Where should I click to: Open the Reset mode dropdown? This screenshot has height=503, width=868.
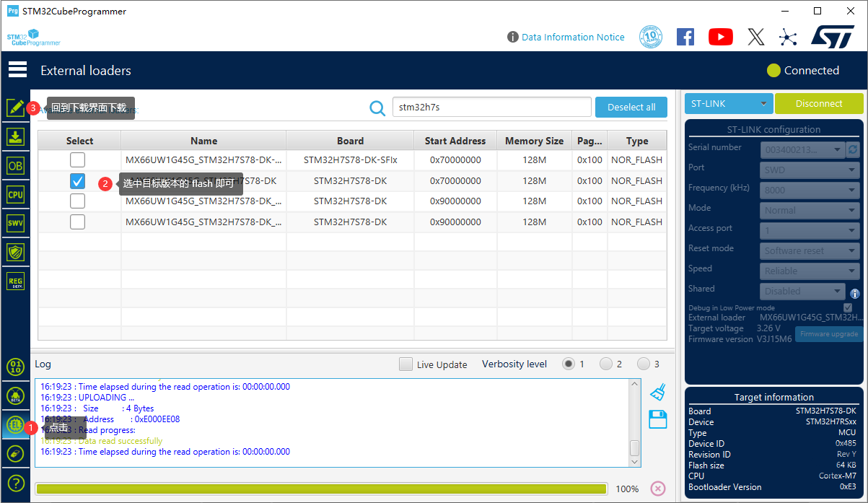click(x=810, y=250)
